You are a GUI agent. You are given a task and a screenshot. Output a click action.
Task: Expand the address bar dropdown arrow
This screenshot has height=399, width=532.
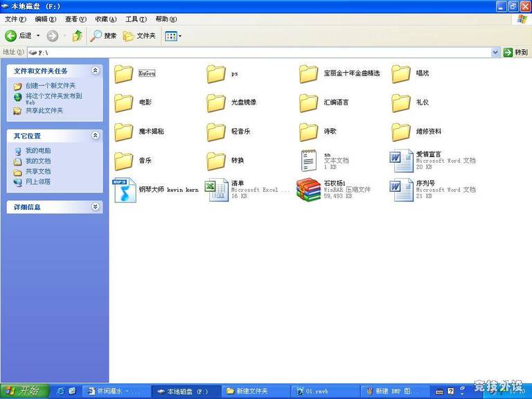click(495, 53)
